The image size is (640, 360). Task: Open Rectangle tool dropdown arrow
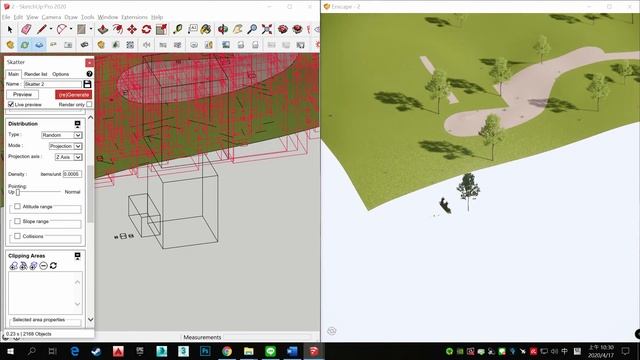(91, 29)
